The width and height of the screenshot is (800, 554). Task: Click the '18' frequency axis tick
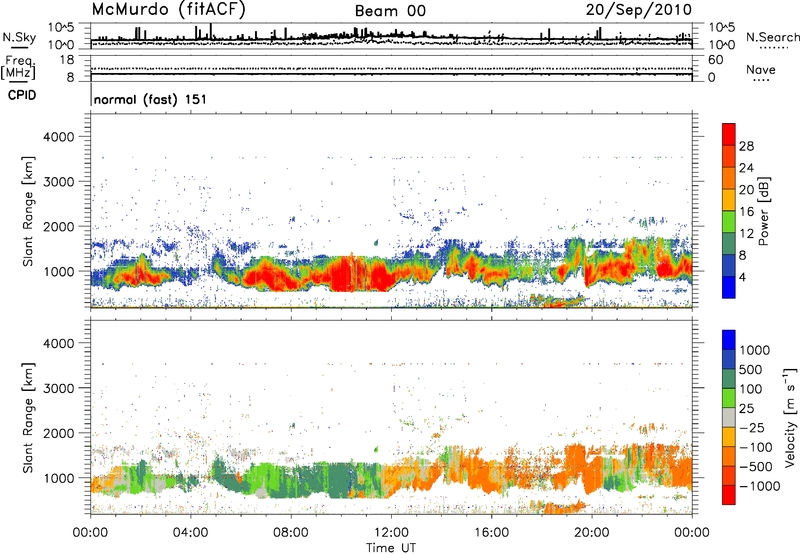pos(67,60)
